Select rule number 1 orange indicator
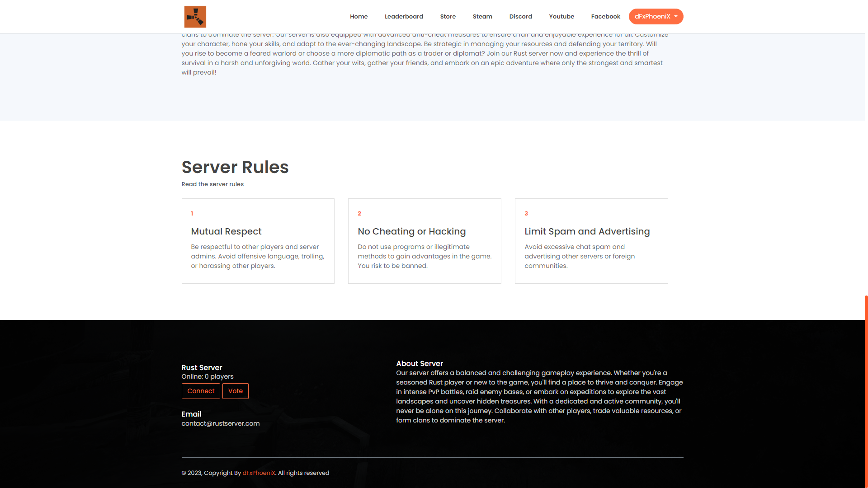Image resolution: width=868 pixels, height=488 pixels. [192, 213]
